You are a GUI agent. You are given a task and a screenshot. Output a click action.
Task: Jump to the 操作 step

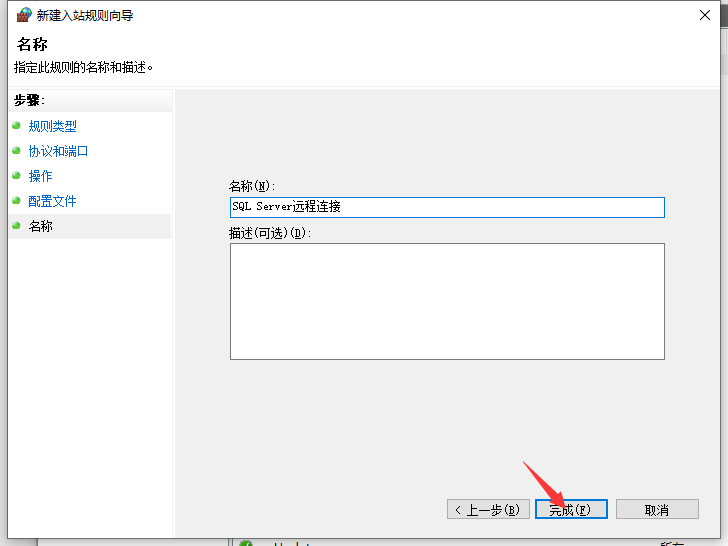(x=40, y=176)
